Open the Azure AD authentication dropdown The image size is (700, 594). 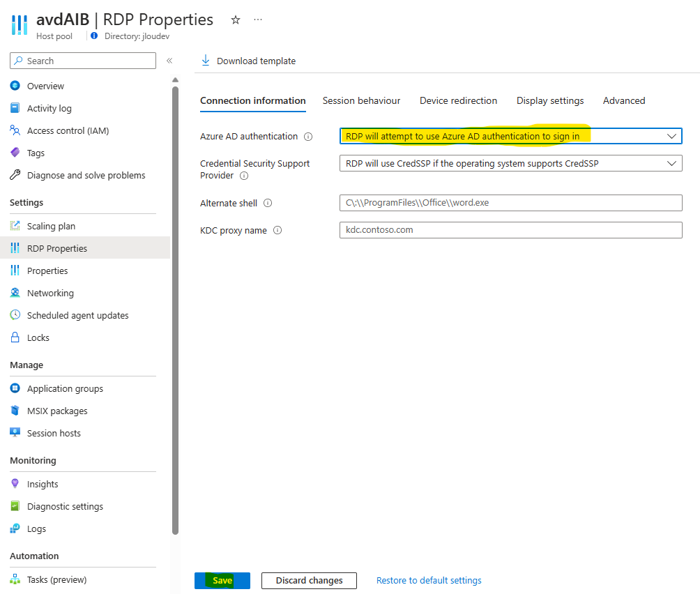511,136
